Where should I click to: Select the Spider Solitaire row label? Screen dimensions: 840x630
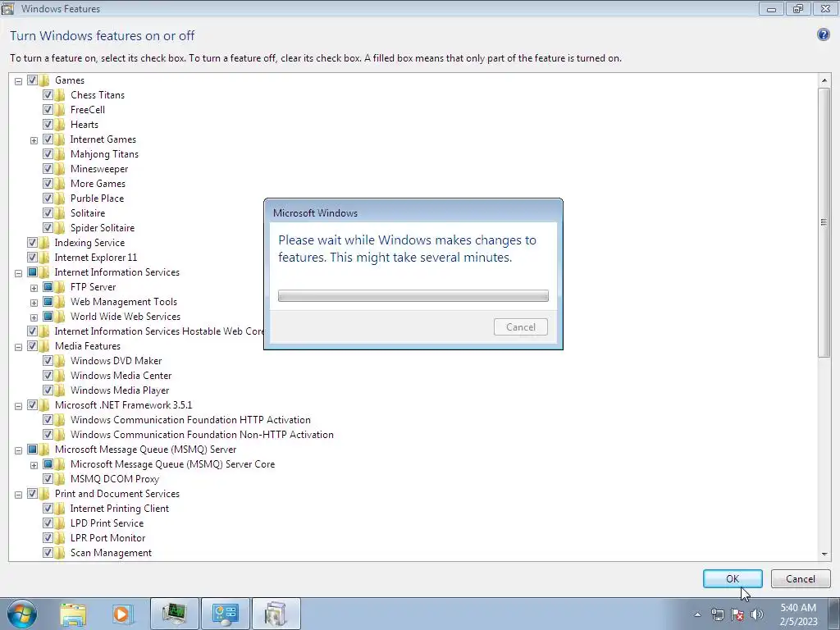click(103, 228)
